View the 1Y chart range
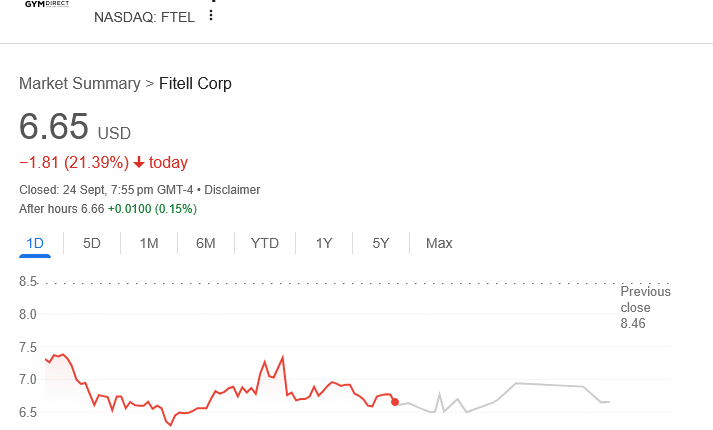The height and width of the screenshot is (430, 713). coord(324,243)
